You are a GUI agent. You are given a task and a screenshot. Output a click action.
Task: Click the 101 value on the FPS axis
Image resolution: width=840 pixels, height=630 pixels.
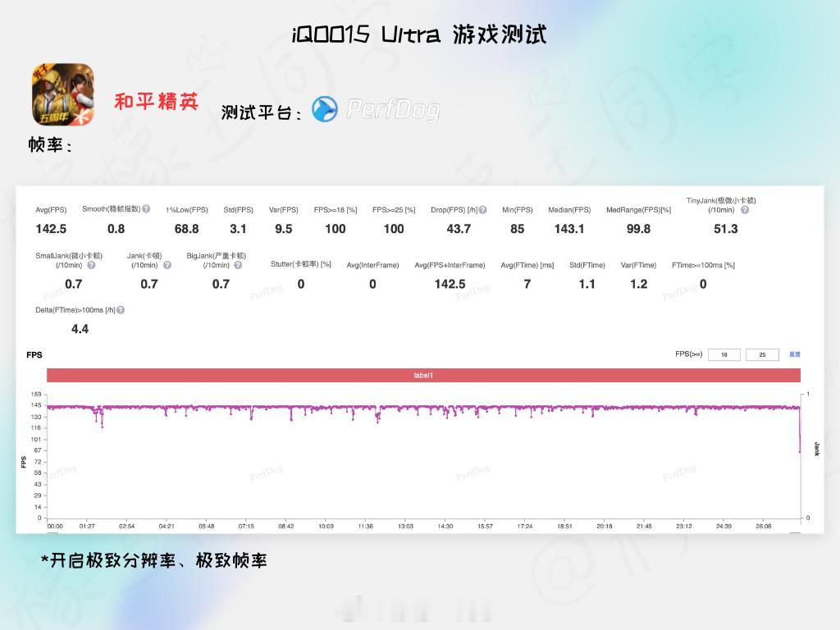click(36, 440)
